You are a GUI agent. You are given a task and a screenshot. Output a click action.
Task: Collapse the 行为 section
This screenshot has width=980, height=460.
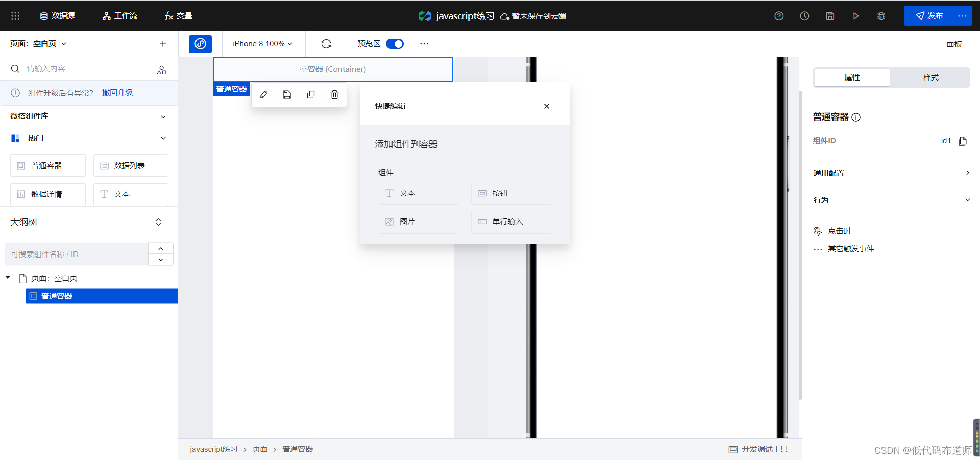click(x=891, y=200)
